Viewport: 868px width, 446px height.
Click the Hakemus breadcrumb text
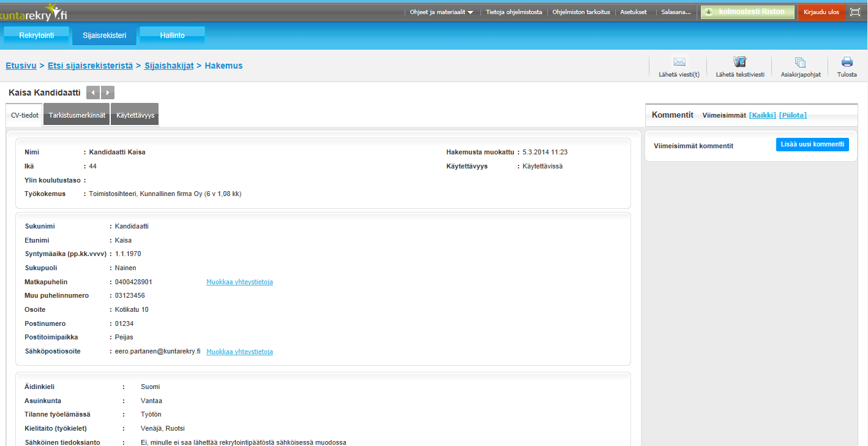click(x=224, y=66)
